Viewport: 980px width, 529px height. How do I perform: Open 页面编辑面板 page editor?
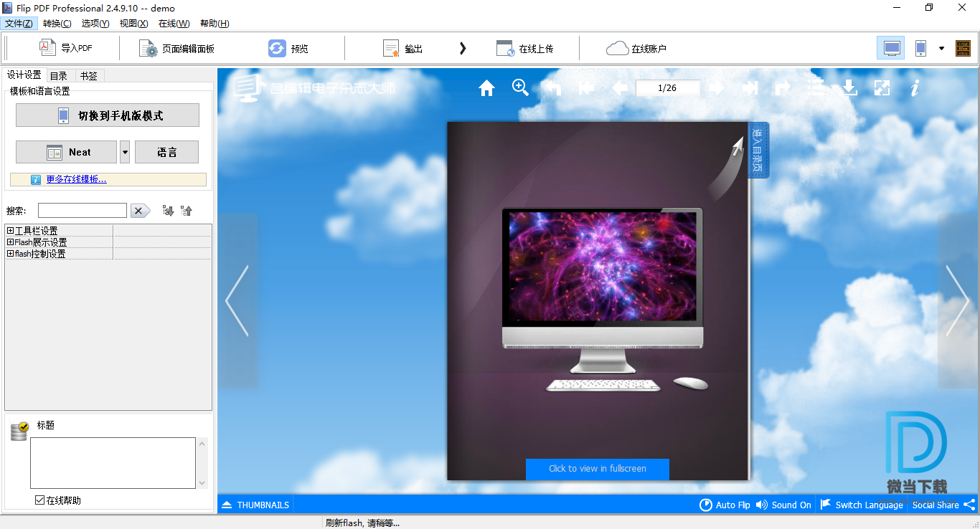click(x=177, y=49)
